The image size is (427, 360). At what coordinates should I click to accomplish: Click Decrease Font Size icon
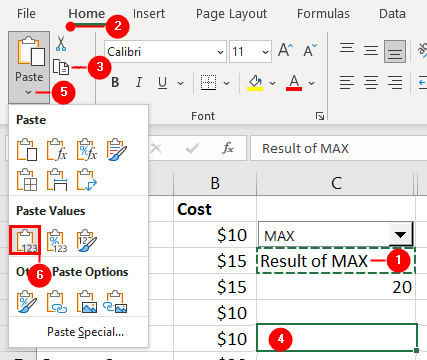tap(310, 51)
